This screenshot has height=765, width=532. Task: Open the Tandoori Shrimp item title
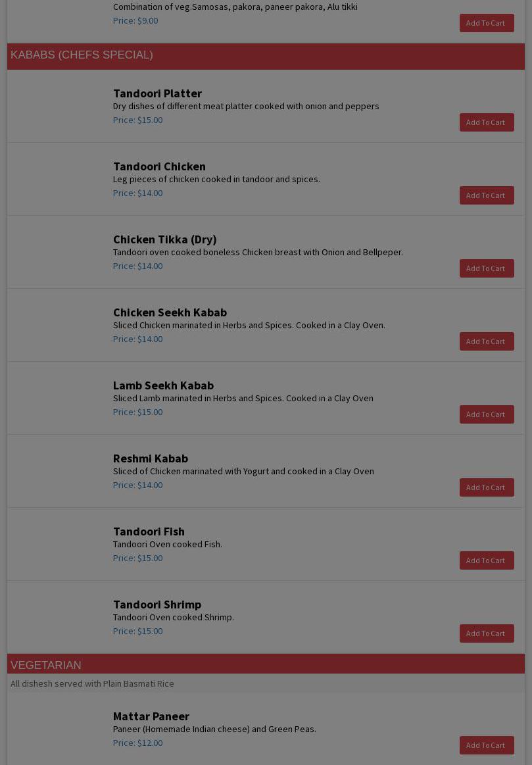[x=157, y=605]
